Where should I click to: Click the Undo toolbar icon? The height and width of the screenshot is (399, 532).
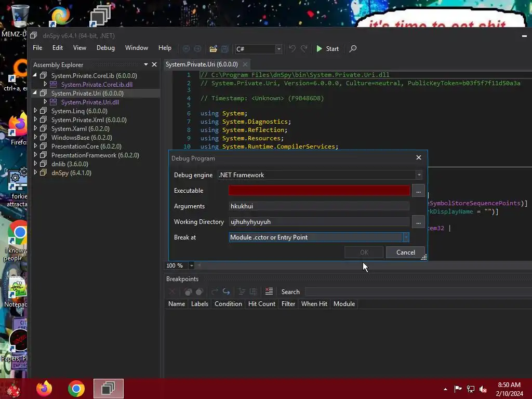pyautogui.click(x=292, y=48)
